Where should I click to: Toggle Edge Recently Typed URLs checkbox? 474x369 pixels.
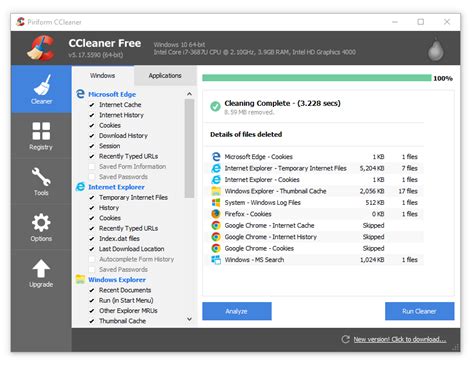[92, 156]
